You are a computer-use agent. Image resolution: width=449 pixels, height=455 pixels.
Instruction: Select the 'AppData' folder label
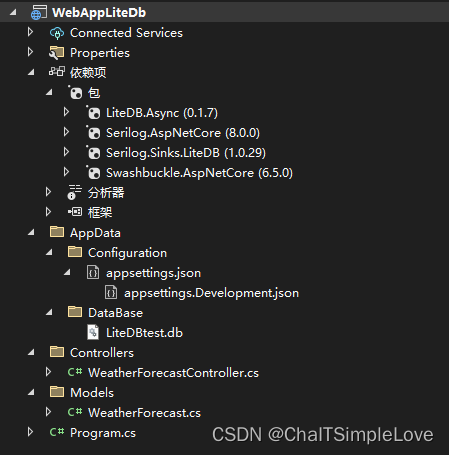95,233
